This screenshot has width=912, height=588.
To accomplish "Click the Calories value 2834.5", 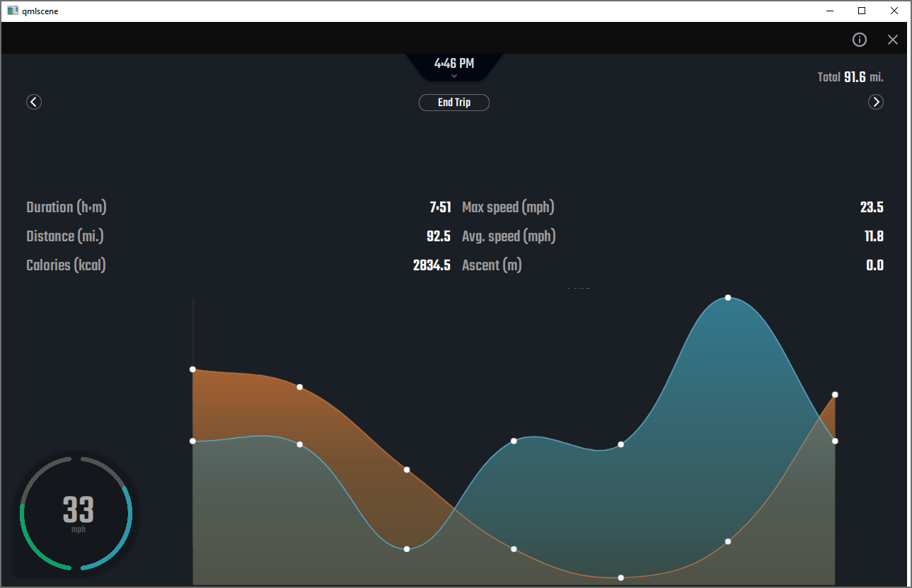I will point(432,265).
